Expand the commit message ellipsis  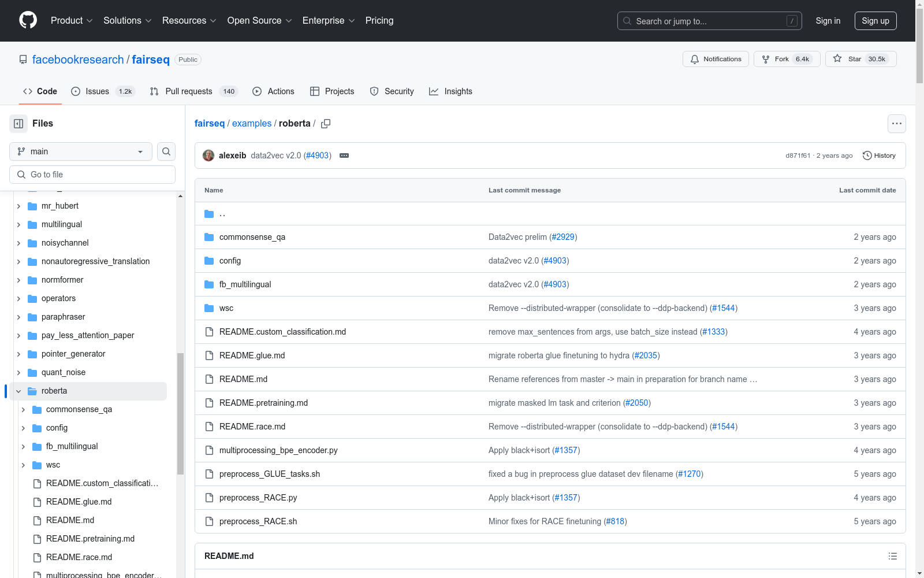(x=344, y=155)
